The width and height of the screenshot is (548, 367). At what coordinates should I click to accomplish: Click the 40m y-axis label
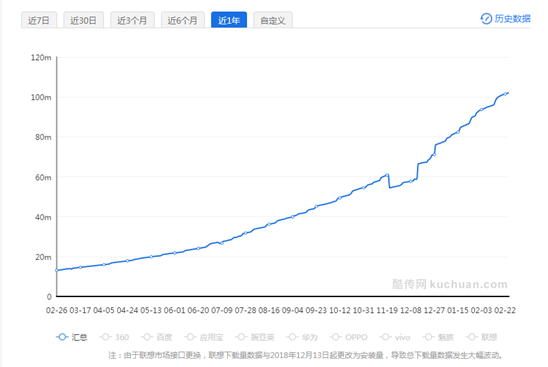coord(43,217)
